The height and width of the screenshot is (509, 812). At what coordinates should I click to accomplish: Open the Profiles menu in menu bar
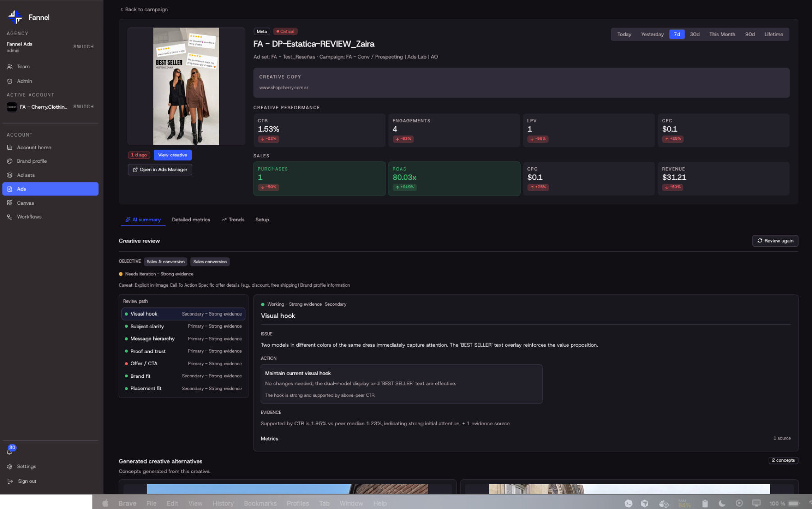coord(298,504)
